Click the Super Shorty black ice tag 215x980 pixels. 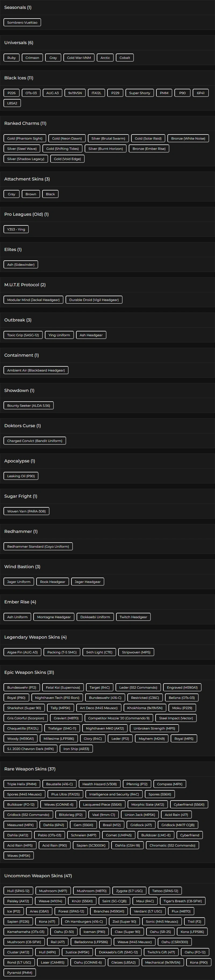(x=139, y=93)
